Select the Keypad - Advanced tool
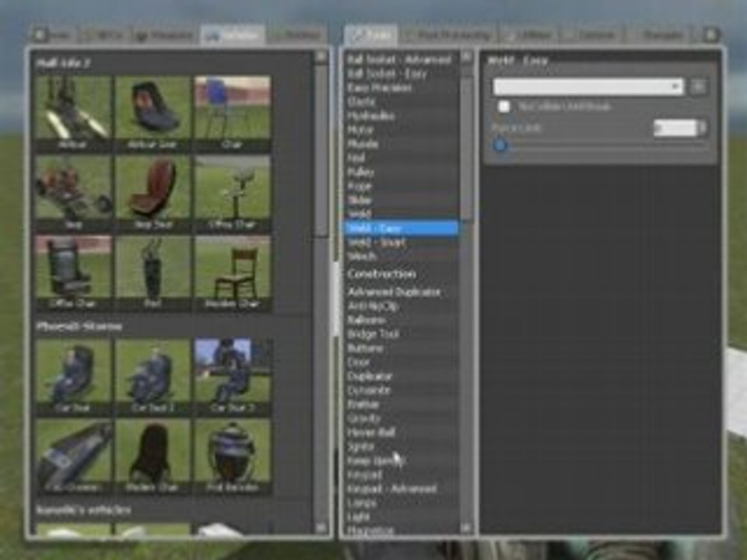Viewport: 747px width, 560px height. pos(402,488)
